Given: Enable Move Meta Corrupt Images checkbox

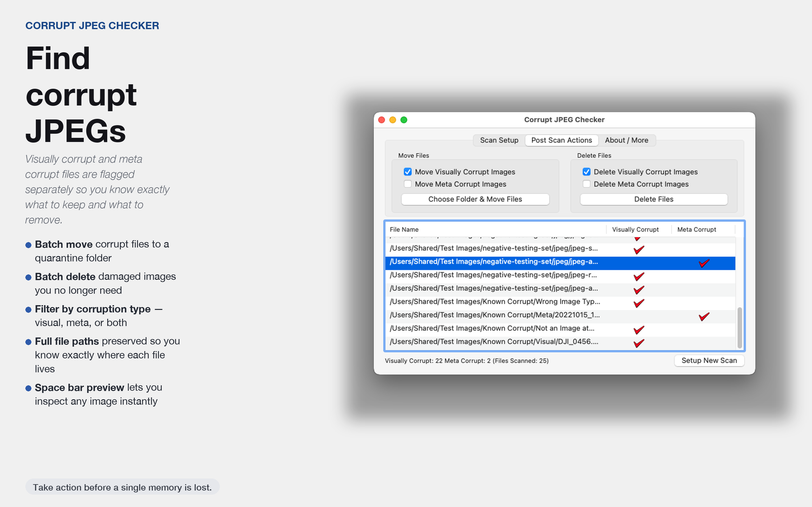Looking at the screenshot, I should coord(407,184).
